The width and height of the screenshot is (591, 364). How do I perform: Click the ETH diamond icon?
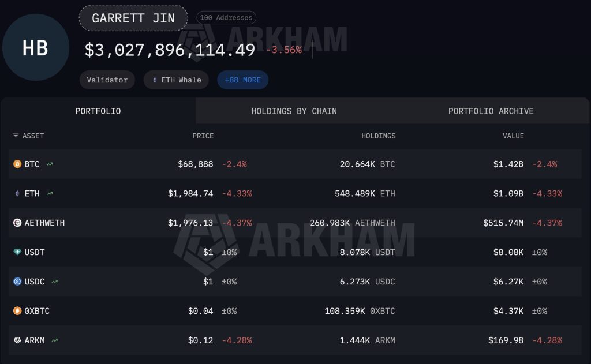point(16,193)
